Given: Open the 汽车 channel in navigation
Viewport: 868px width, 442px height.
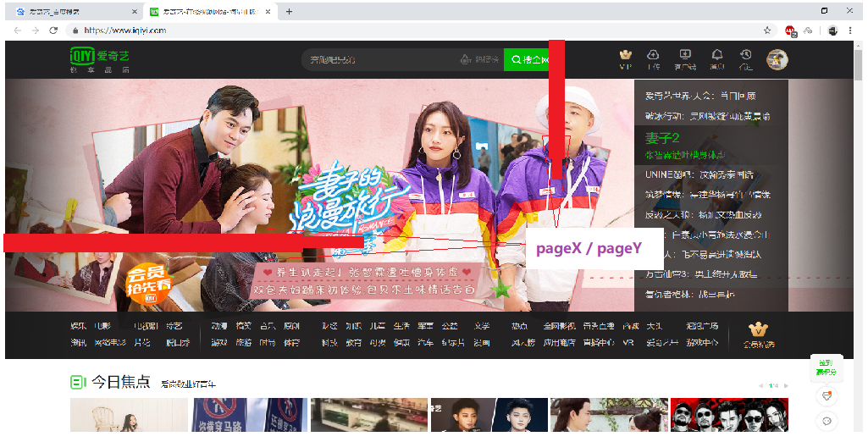Looking at the screenshot, I should click(425, 343).
